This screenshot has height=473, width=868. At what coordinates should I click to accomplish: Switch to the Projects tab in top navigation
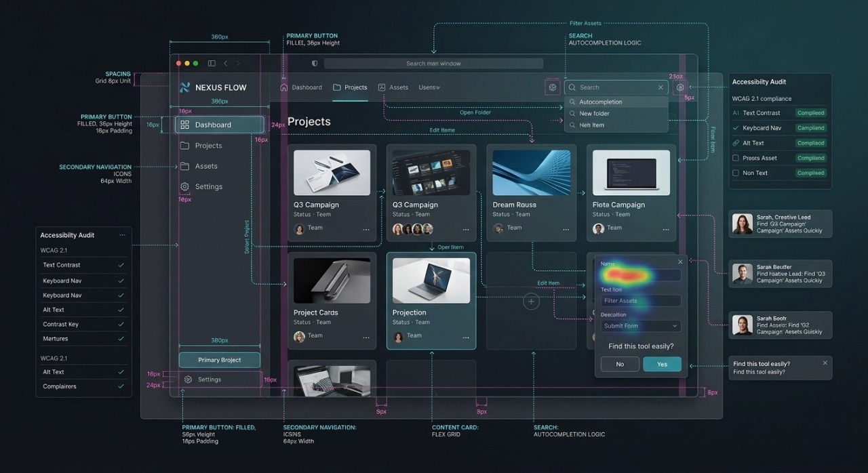pyautogui.click(x=350, y=87)
